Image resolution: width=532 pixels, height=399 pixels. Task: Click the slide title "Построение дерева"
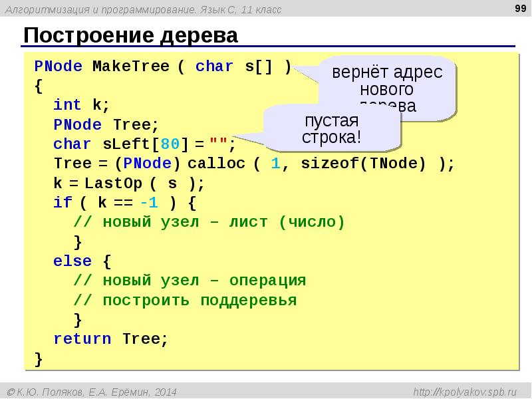click(x=130, y=36)
